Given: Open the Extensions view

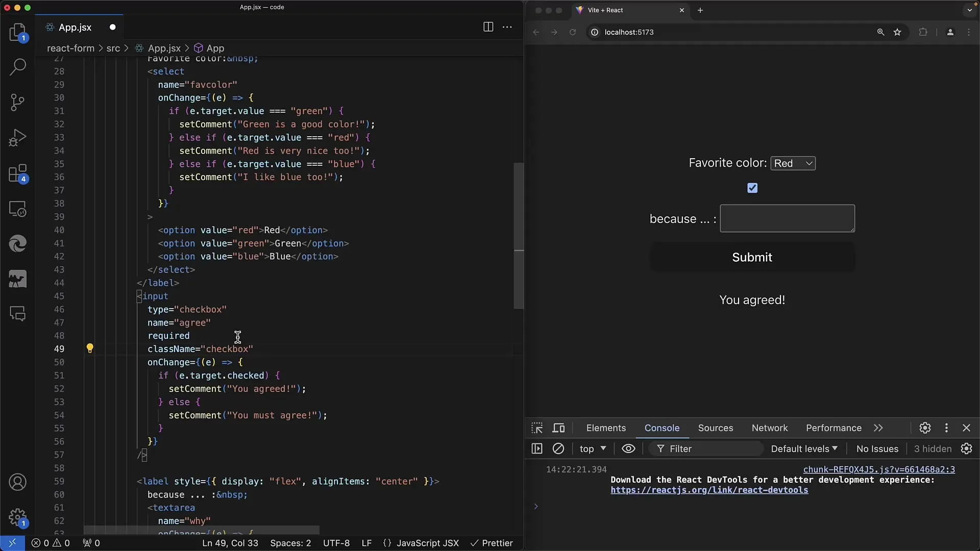Looking at the screenshot, I should tap(18, 173).
